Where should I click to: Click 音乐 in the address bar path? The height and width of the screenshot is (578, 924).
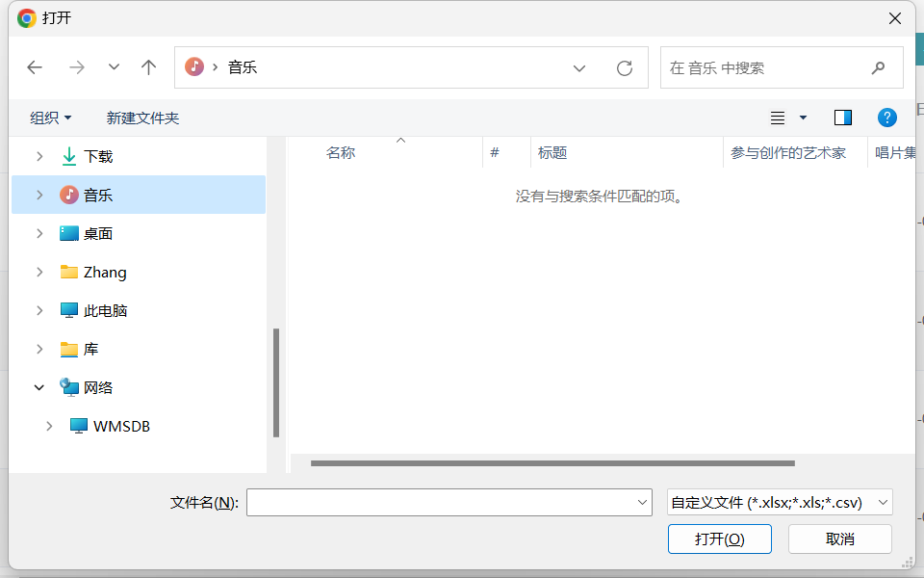(x=243, y=67)
